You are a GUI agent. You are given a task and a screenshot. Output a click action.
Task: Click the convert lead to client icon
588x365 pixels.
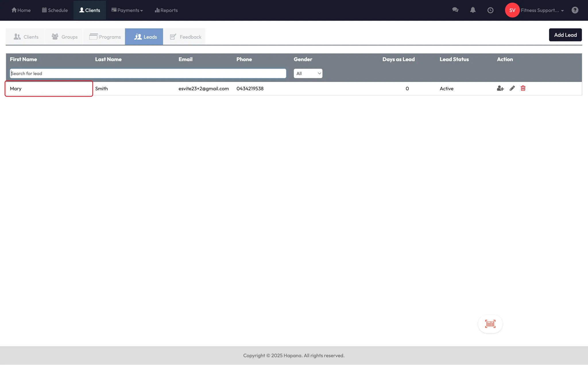[x=500, y=88]
